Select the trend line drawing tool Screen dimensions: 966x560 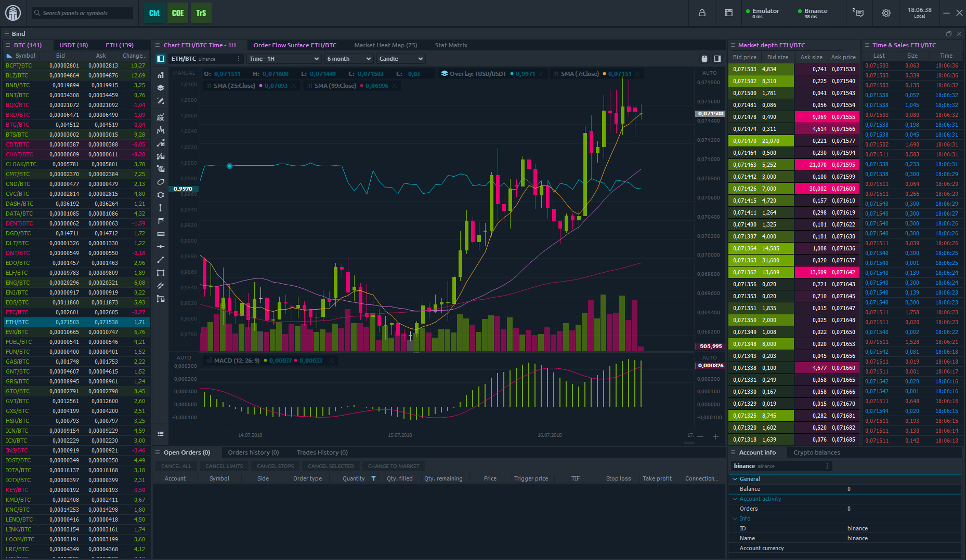click(161, 259)
